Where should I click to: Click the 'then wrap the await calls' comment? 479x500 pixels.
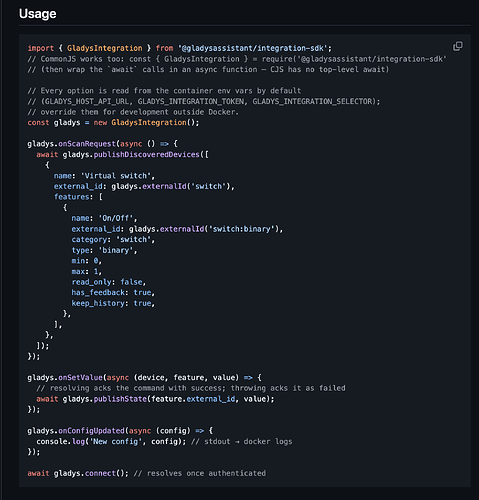click(208, 70)
